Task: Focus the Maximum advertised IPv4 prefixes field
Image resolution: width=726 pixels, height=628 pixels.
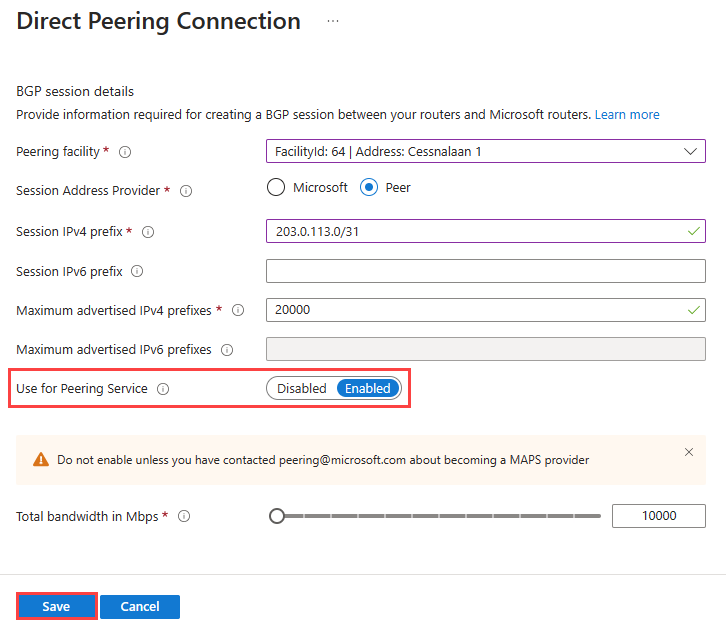Action: pyautogui.click(x=486, y=310)
